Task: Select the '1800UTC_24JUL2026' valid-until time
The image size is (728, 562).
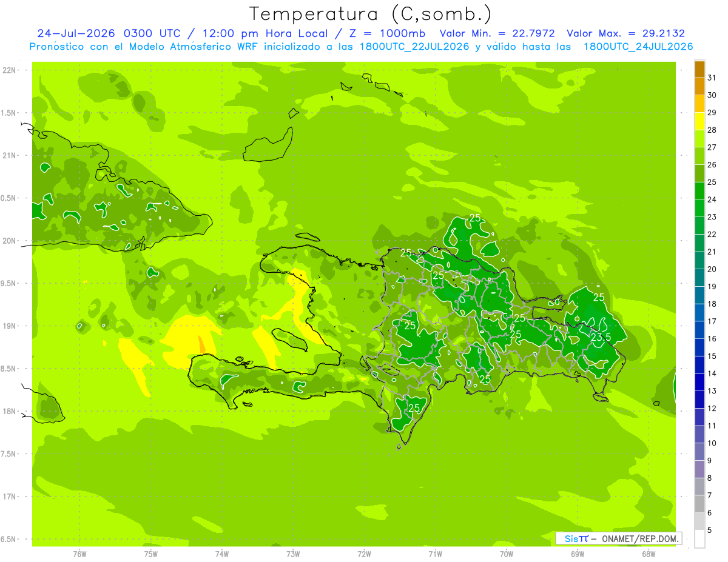Action: [x=638, y=47]
